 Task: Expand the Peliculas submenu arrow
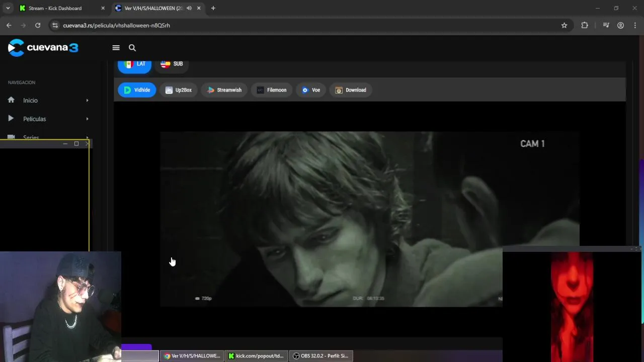pyautogui.click(x=87, y=119)
